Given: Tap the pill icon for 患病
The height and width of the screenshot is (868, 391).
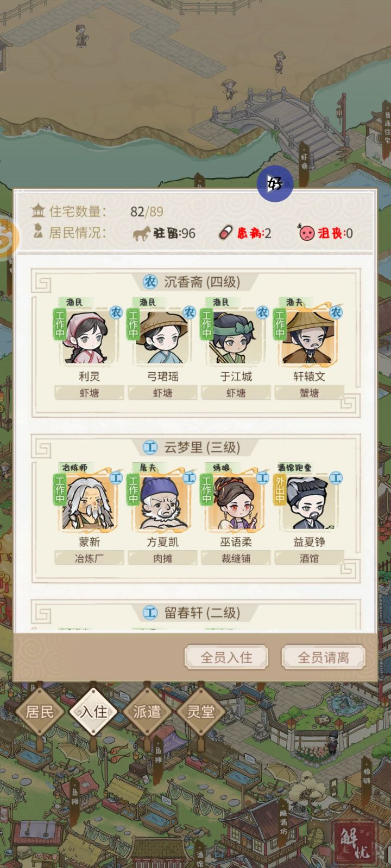Looking at the screenshot, I should (x=225, y=233).
